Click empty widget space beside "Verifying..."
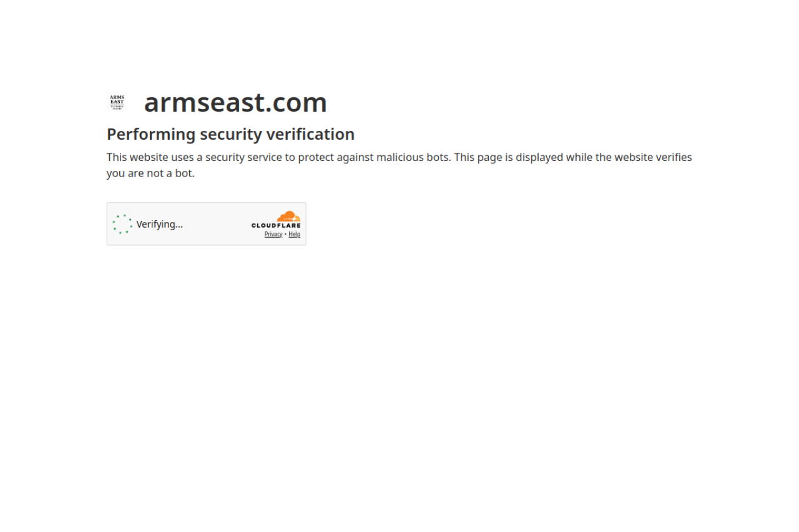The height and width of the screenshot is (532, 799). 215,224
